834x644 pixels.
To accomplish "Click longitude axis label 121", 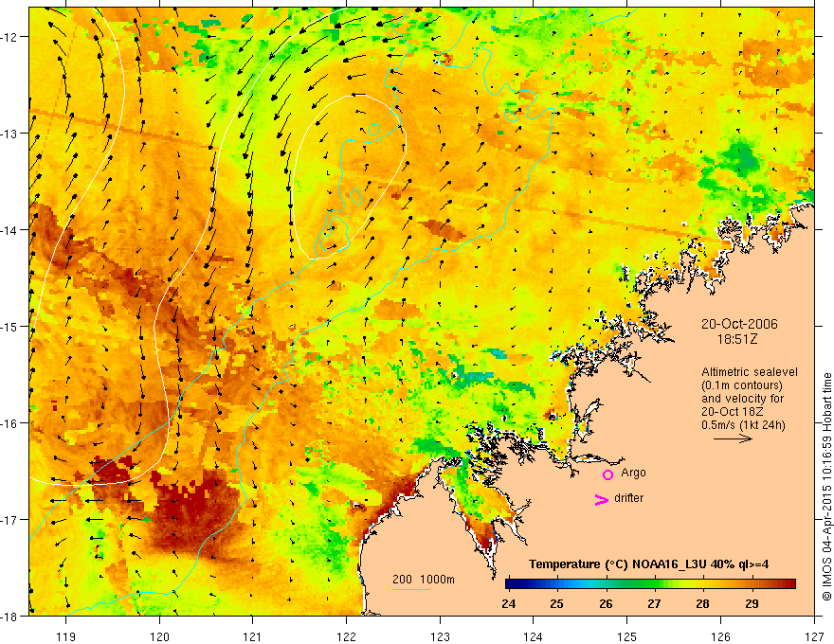I will tap(253, 636).
